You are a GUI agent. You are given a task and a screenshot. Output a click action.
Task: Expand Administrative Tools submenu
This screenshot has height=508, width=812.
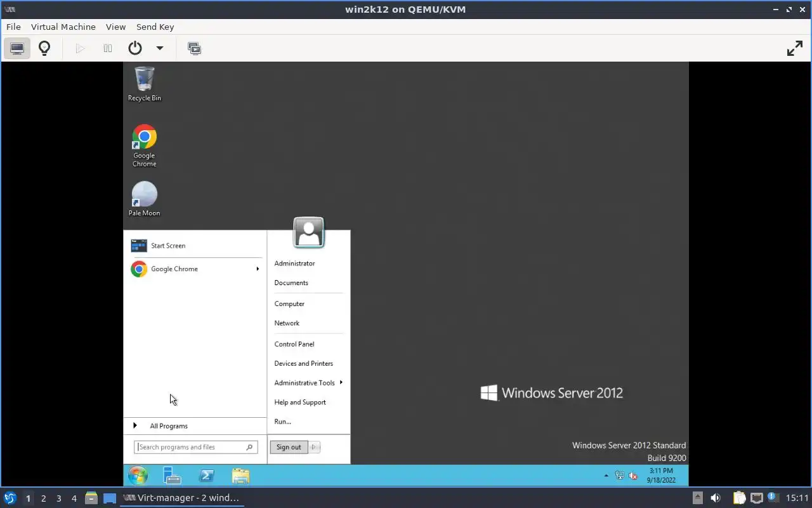tap(308, 383)
